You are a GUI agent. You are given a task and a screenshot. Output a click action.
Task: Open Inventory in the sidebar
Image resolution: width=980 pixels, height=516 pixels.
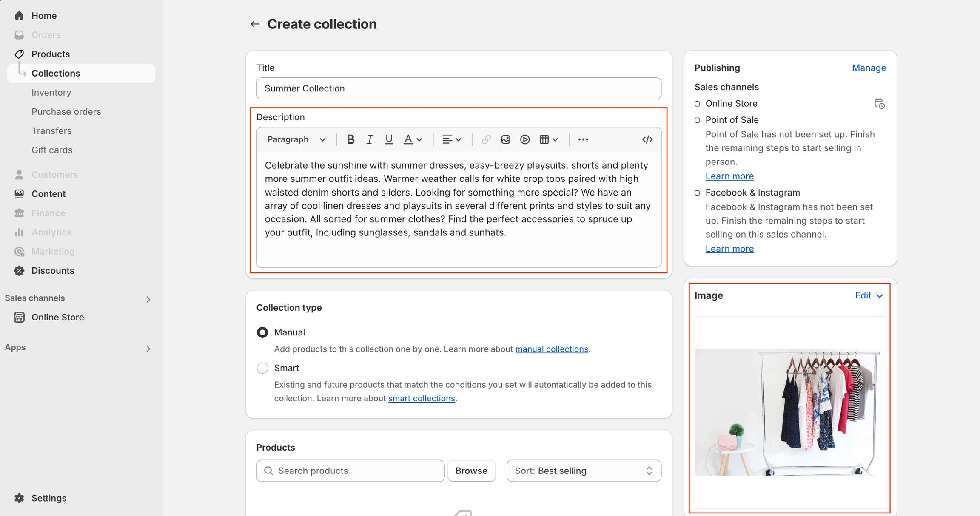pos(51,92)
